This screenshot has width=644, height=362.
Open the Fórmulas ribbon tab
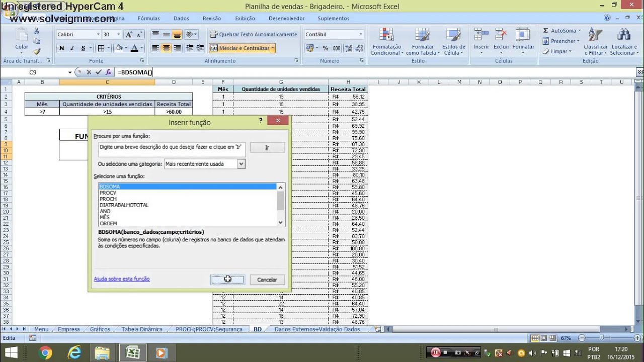coord(148,19)
